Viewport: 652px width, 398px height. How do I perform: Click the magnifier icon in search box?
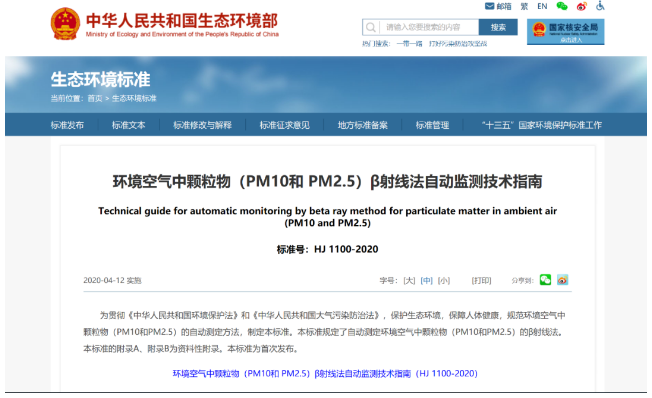(x=370, y=27)
